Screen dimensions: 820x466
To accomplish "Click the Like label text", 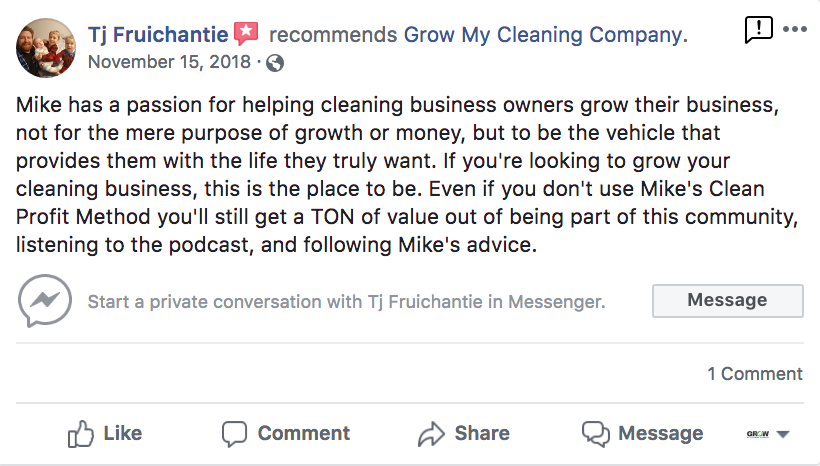I will 122,433.
